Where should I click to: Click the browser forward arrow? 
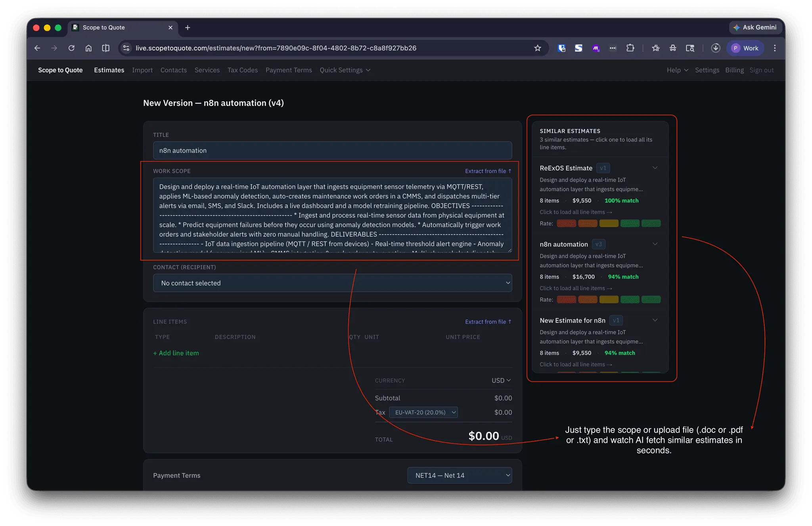point(54,48)
